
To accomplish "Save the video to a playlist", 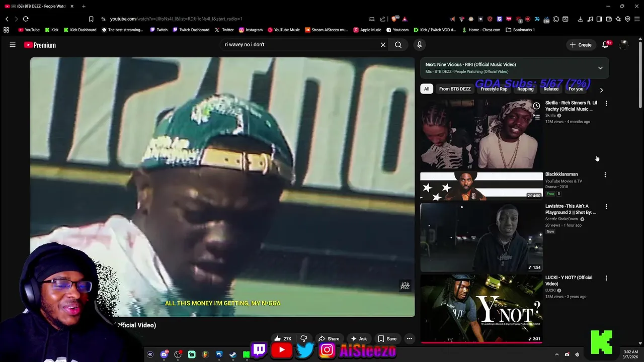I will pyautogui.click(x=387, y=339).
